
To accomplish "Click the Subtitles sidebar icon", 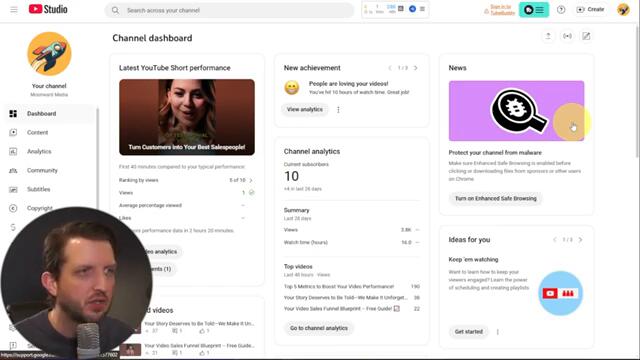I will [13, 189].
